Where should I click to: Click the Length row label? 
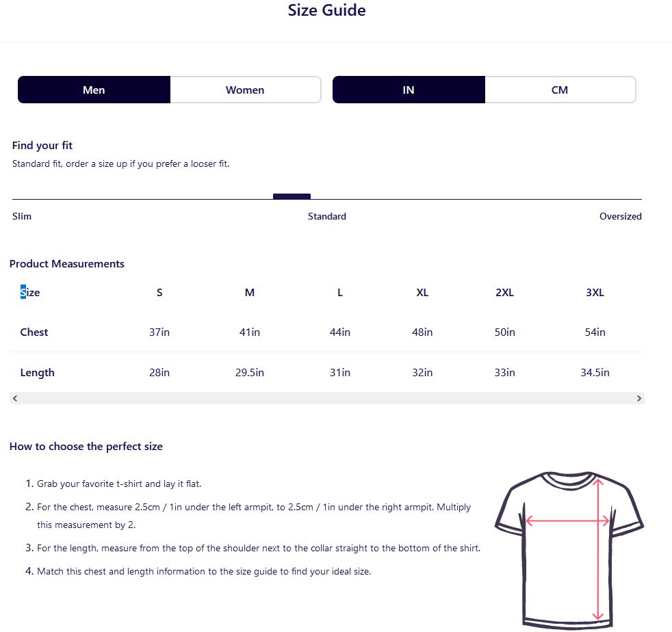(x=38, y=373)
